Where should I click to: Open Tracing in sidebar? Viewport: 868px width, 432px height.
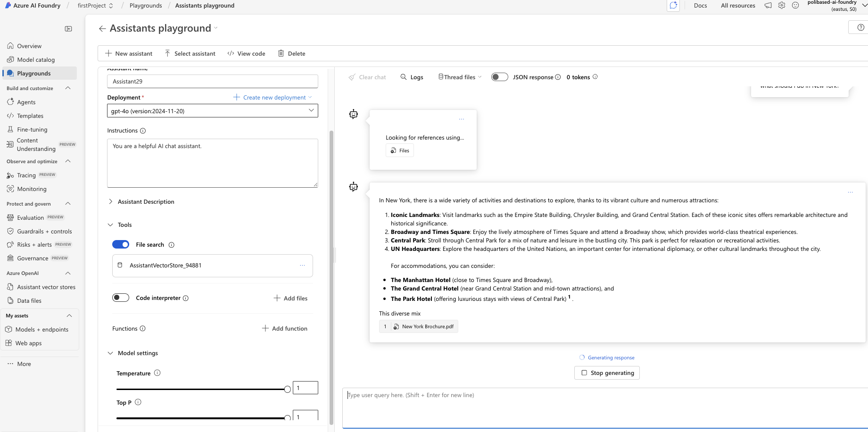(x=26, y=175)
